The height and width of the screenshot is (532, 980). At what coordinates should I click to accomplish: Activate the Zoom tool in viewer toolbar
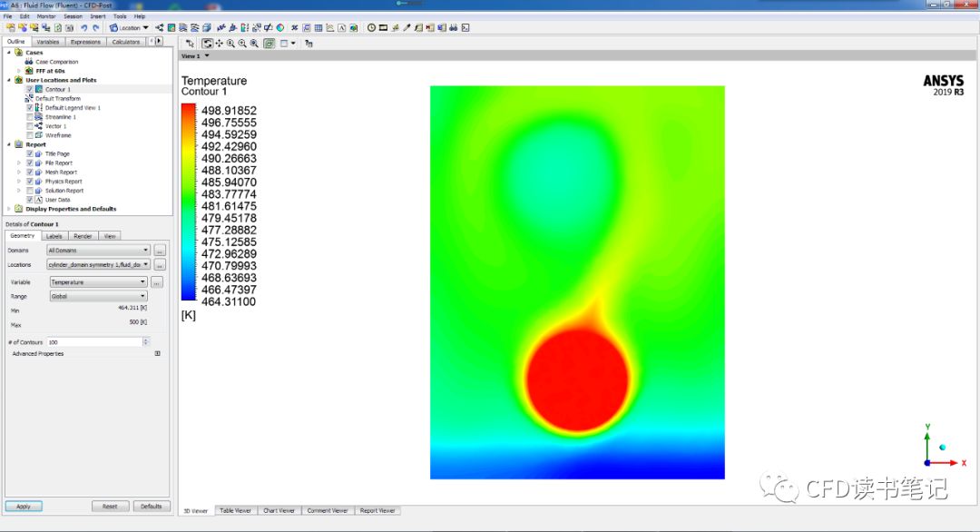tap(230, 44)
